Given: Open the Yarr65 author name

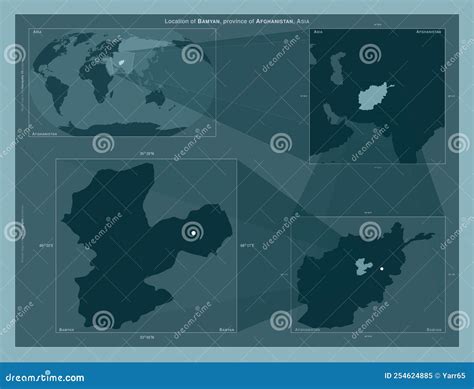Looking at the screenshot, I should click(x=454, y=376).
